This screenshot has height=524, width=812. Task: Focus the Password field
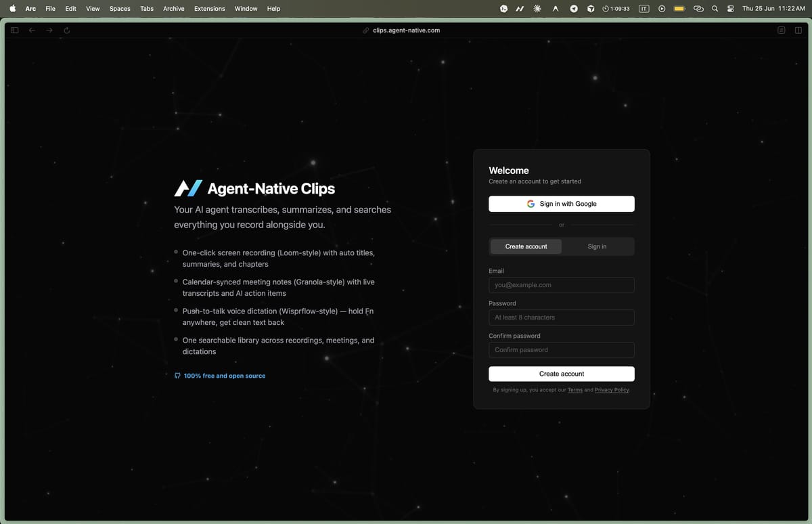562,318
